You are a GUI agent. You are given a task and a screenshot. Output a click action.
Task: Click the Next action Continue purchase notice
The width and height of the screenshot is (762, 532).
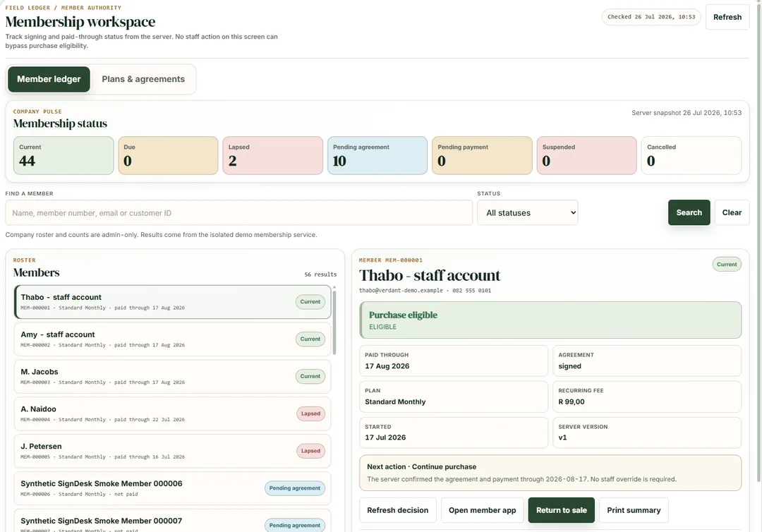coord(550,473)
